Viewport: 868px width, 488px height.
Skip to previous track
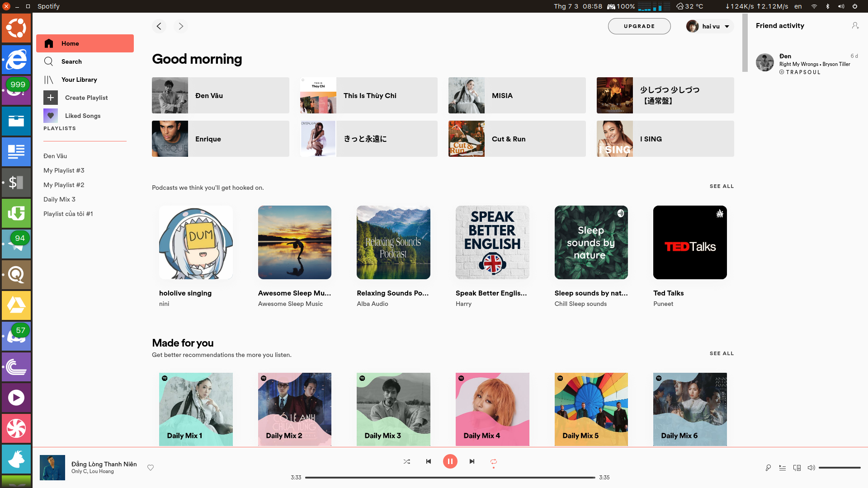(429, 461)
